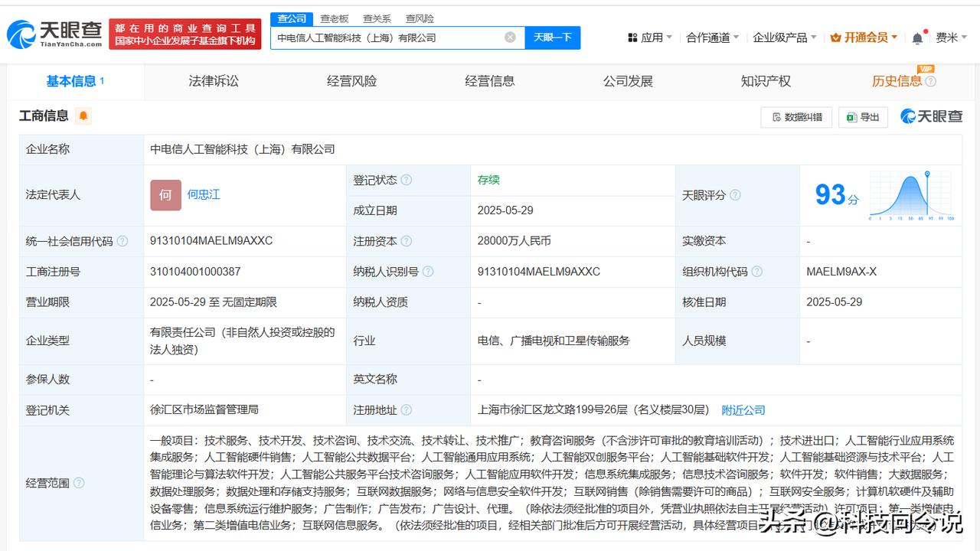This screenshot has width=980, height=551.
Task: Switch to the 知识产权 tab
Action: (x=766, y=81)
